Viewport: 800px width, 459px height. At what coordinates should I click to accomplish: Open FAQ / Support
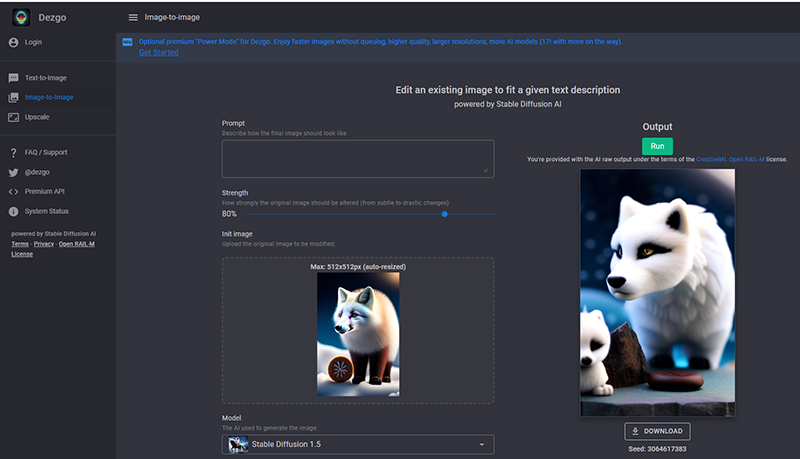click(46, 152)
